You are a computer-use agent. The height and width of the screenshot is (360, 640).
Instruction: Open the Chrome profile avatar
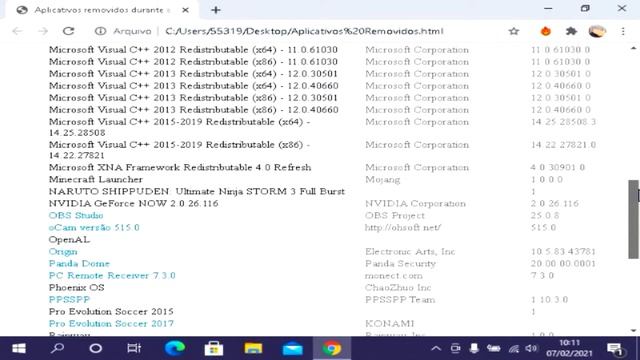pos(597,31)
